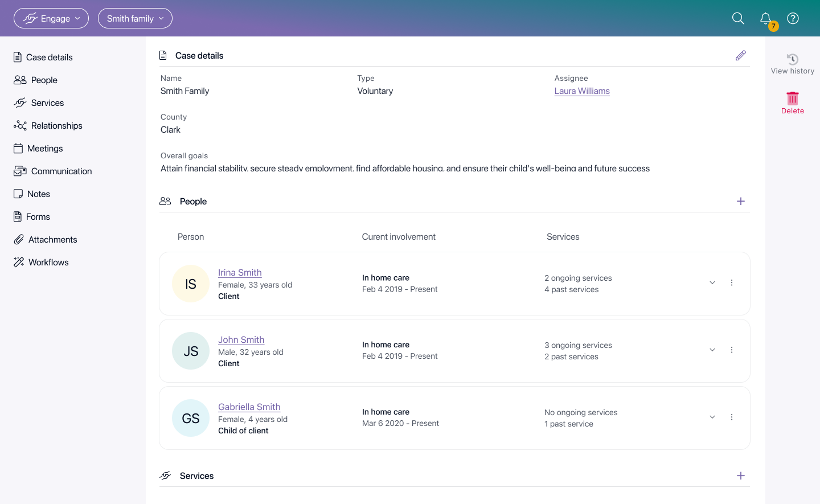
Task: Go to Relationships in the sidebar
Action: [56, 126]
